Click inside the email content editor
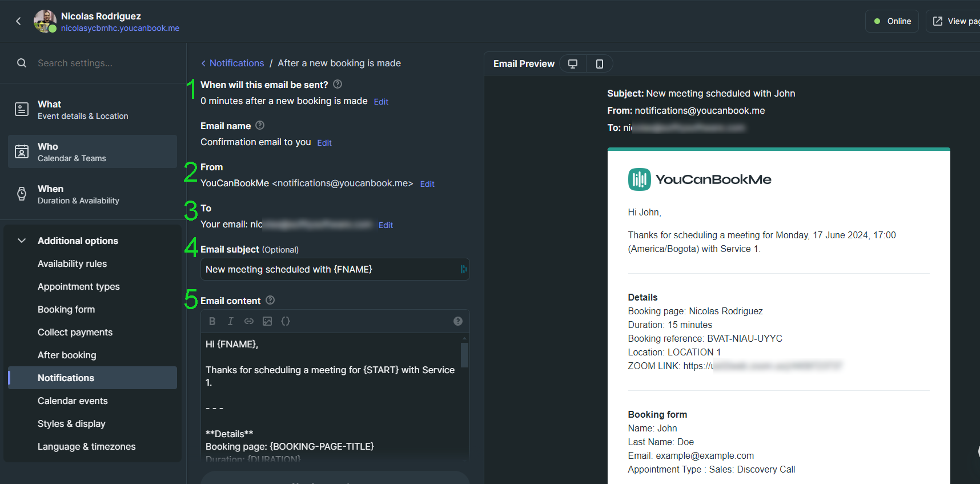The height and width of the screenshot is (484, 980). [x=330, y=397]
